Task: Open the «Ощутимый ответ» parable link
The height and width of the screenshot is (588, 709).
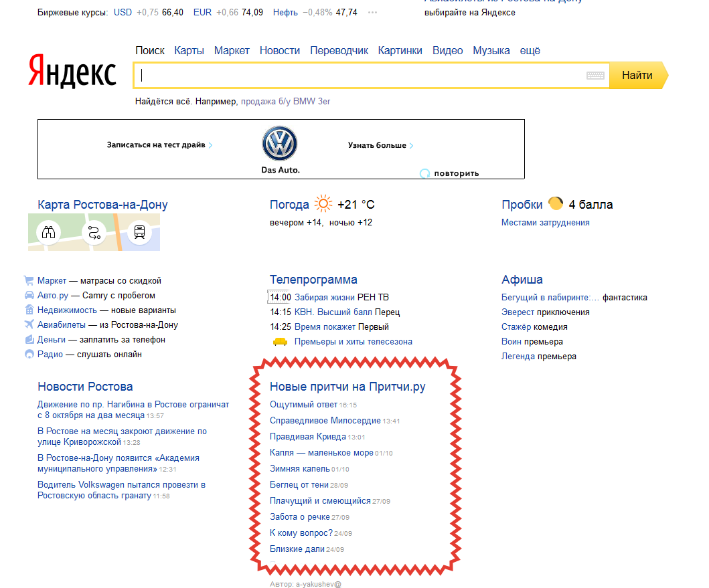Action: click(303, 405)
